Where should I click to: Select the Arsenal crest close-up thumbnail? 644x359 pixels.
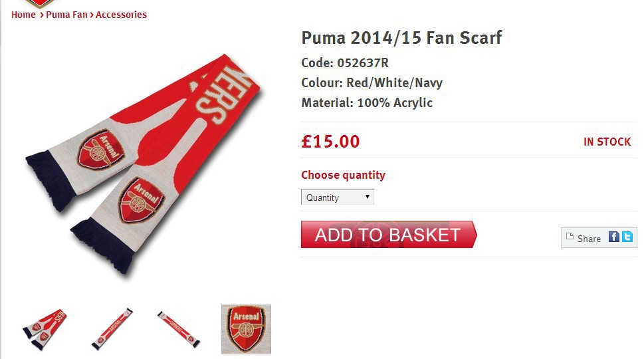[x=246, y=329]
